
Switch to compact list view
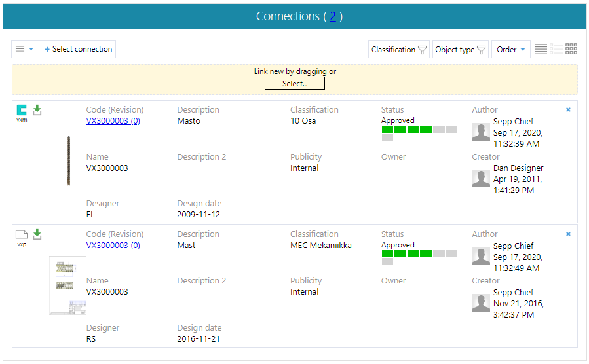(x=541, y=49)
